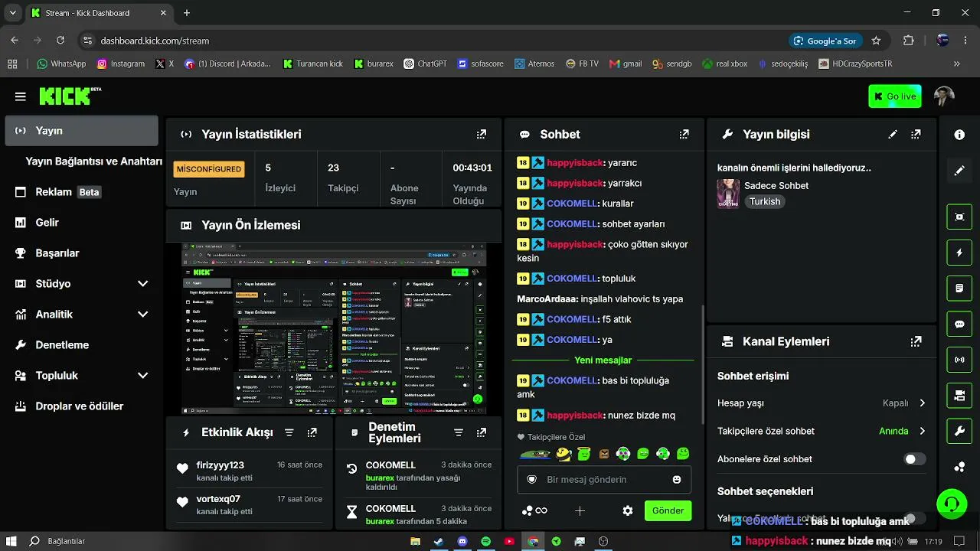This screenshot has height=551, width=980.
Task: Toggle the moderation log note icon in right rail
Action: (959, 289)
